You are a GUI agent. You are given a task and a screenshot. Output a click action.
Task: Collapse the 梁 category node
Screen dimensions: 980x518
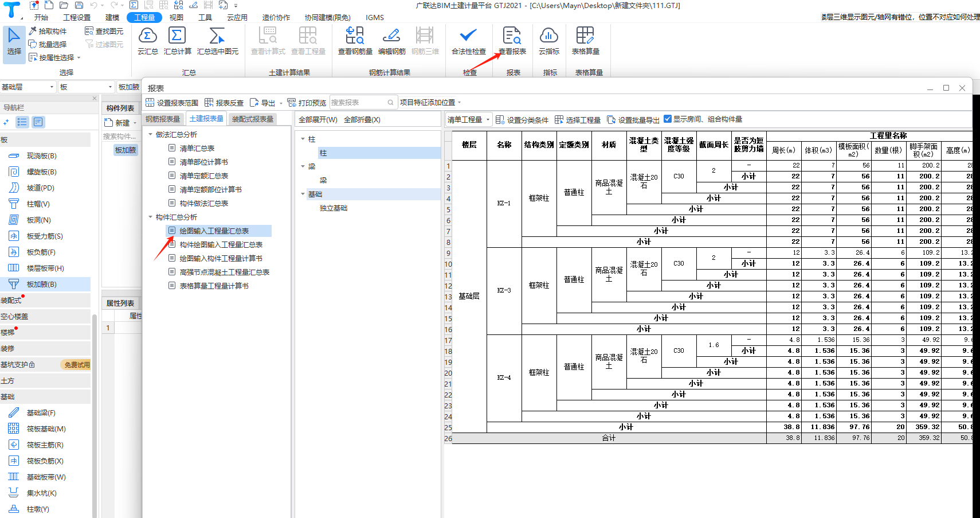[303, 166]
